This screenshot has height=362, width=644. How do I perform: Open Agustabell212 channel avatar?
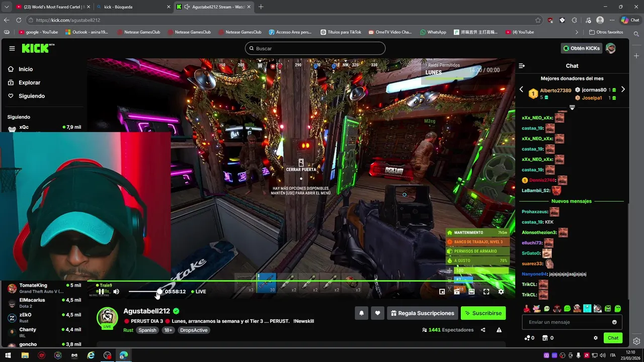coord(107,318)
